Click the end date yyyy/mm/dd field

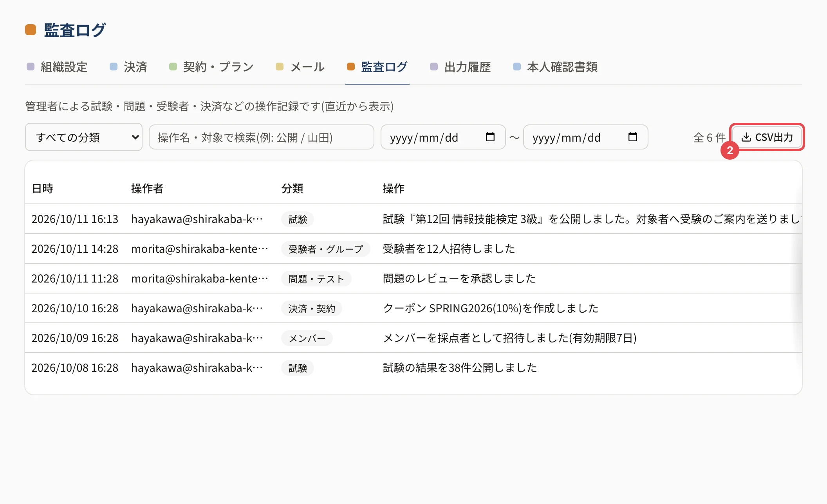coord(585,137)
